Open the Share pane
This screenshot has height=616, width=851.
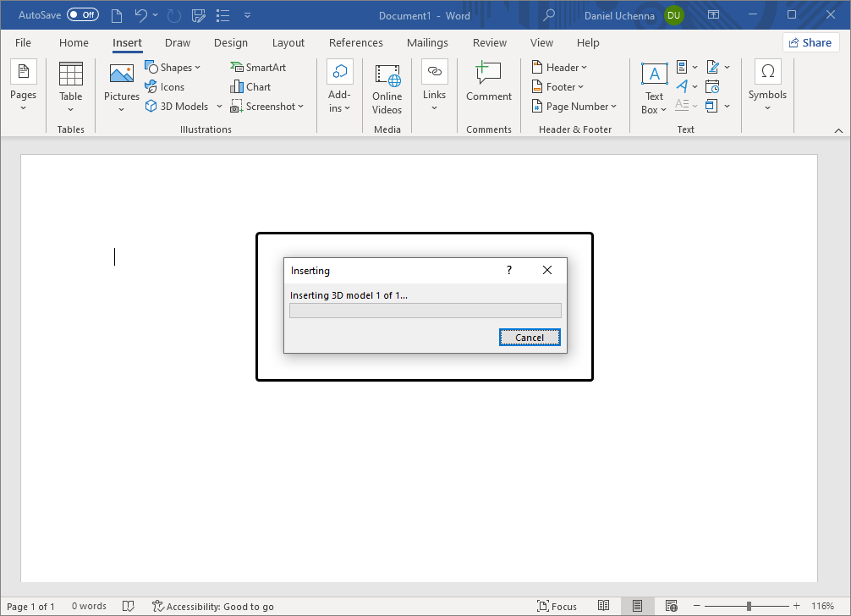(810, 41)
